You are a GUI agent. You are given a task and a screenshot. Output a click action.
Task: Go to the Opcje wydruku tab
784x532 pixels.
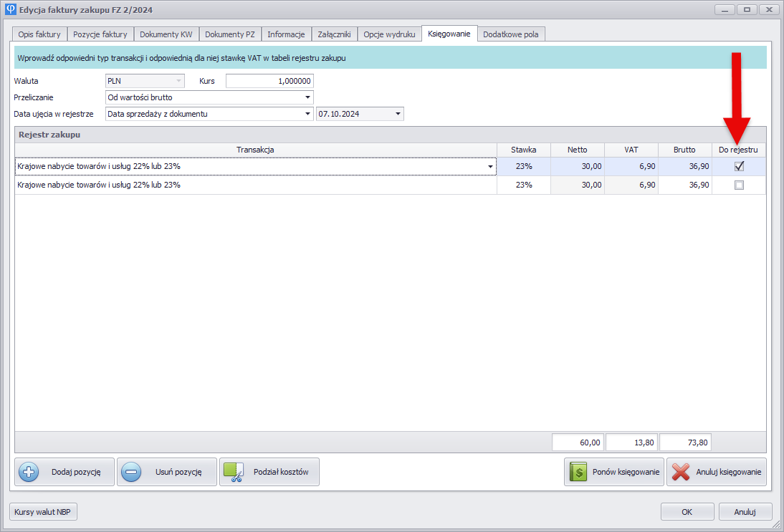click(x=389, y=34)
